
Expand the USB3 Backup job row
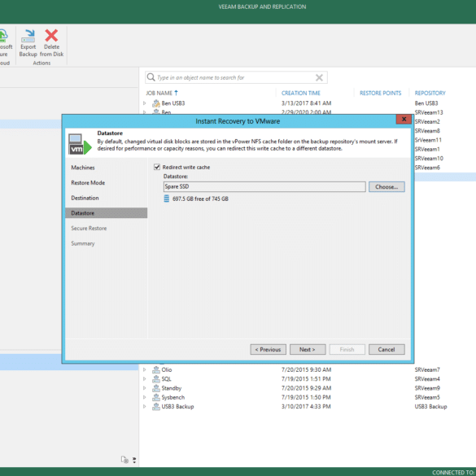[145, 407]
